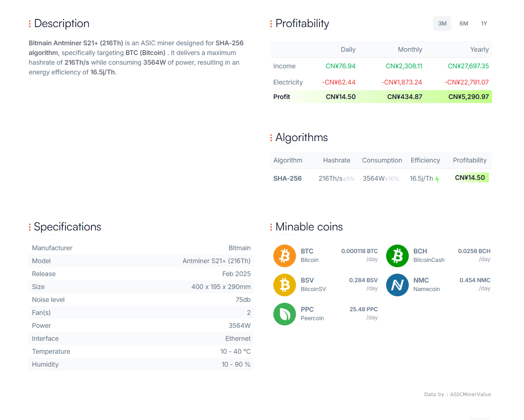Viewport: 524px width, 420px height.
Task: Click the Size value 400 x 195 x 290mm
Action: point(221,287)
